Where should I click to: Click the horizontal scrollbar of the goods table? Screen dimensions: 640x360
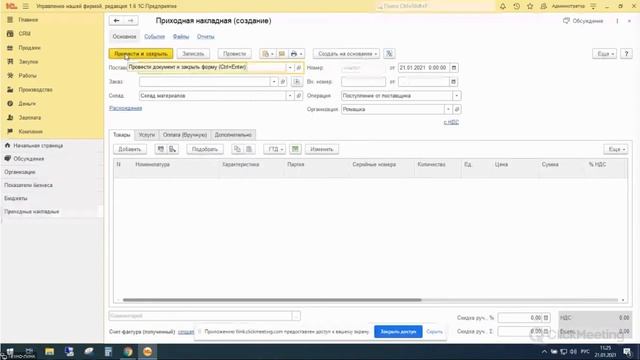pos(272,300)
